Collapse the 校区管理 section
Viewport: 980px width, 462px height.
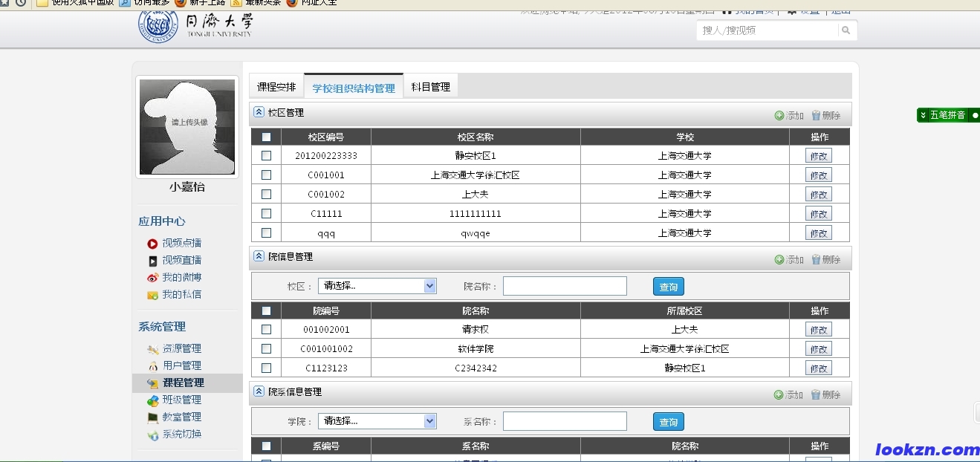point(259,112)
